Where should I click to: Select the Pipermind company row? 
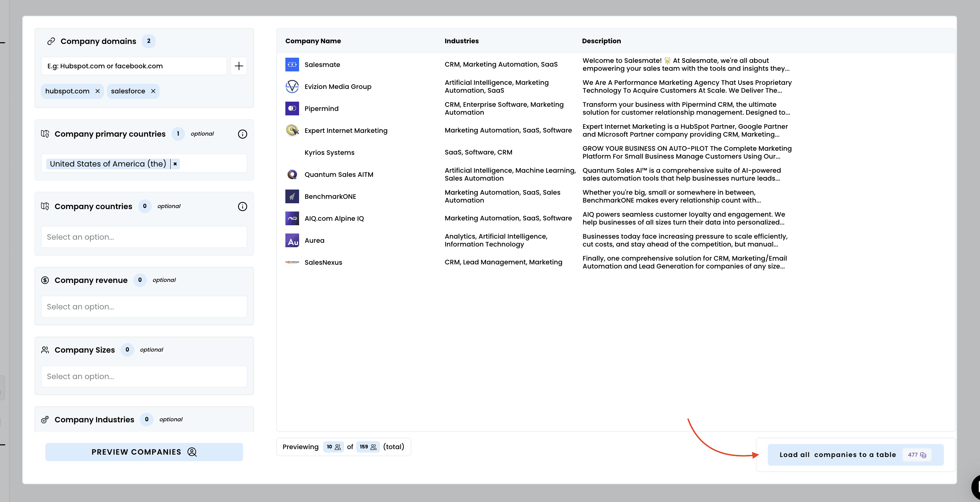[321, 109]
